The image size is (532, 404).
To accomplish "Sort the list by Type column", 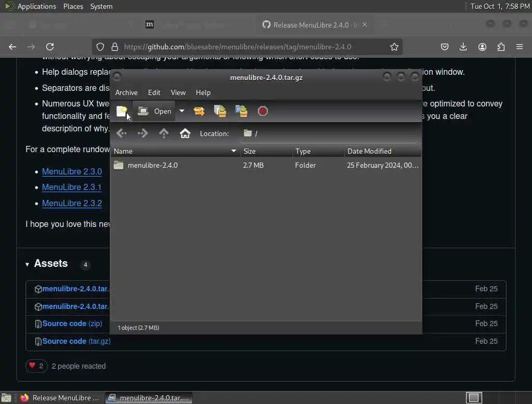I will (x=318, y=151).
